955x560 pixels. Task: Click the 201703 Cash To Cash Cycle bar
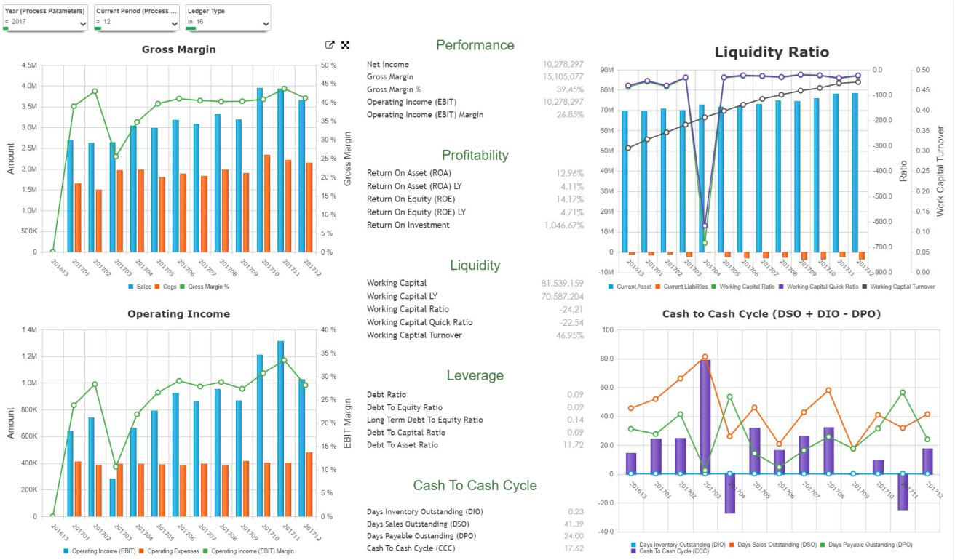(705, 417)
